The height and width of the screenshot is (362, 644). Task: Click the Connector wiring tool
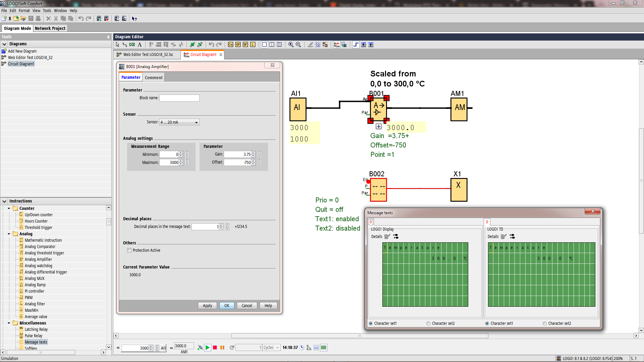[x=125, y=45]
